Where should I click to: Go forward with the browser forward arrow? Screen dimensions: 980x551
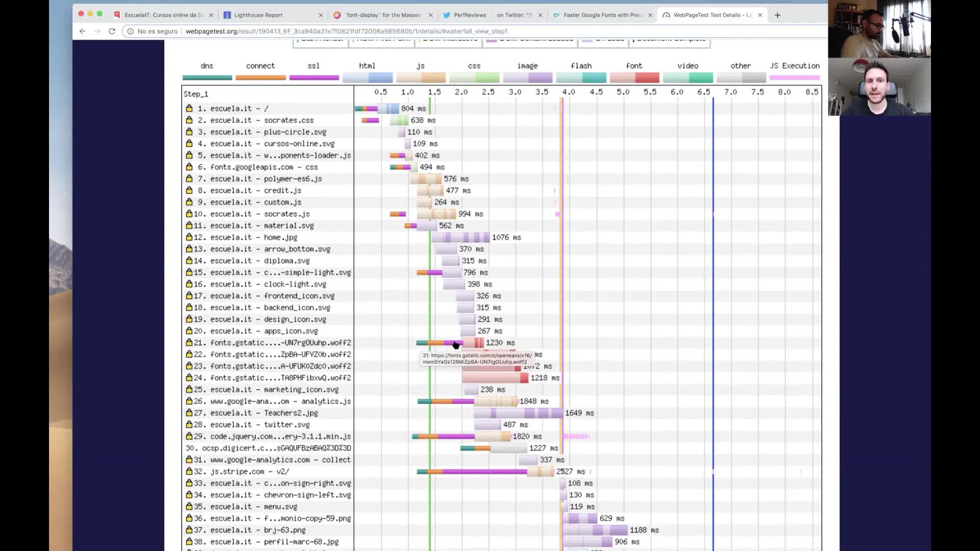pyautogui.click(x=97, y=31)
